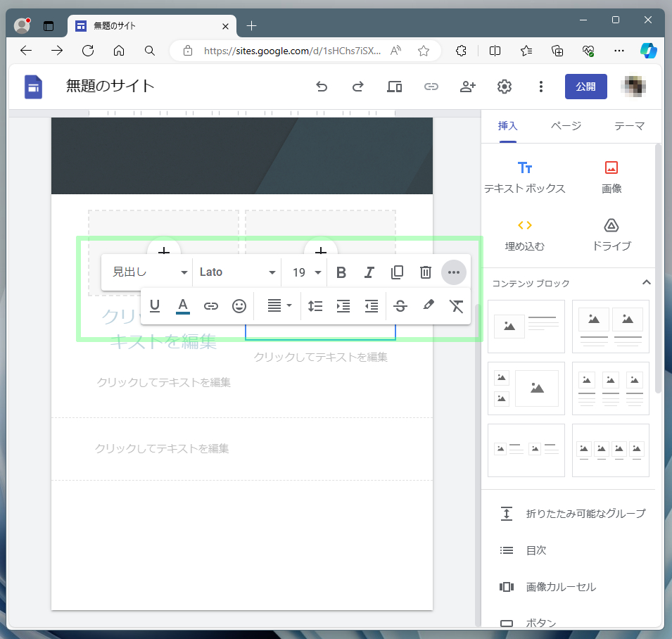Click the Google Sites home logo
The width and height of the screenshot is (672, 639).
33,87
